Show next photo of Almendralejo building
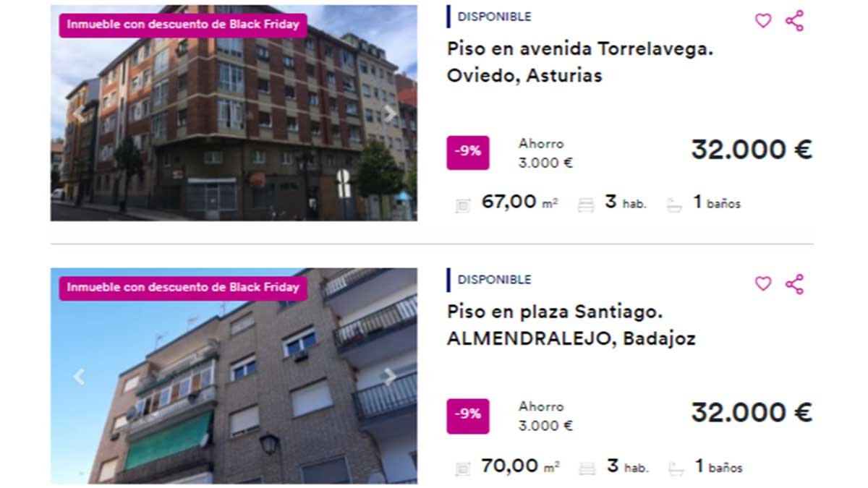Viewport: 868px width, 488px height. (x=390, y=377)
